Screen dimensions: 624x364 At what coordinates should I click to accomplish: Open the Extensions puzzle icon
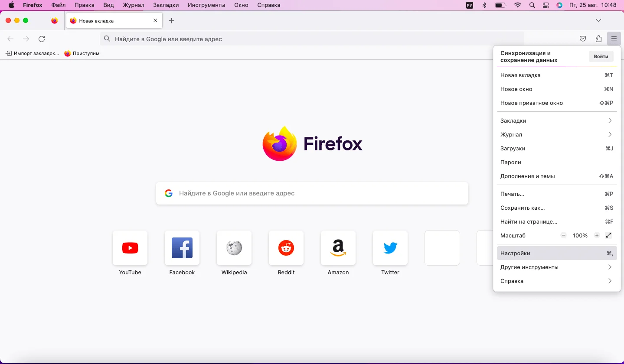coord(598,39)
